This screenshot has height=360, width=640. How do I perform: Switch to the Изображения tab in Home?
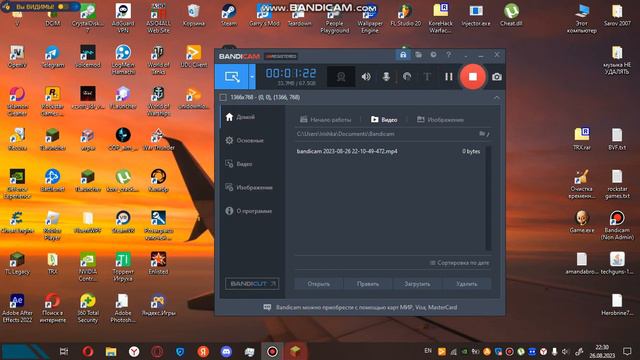coord(440,120)
